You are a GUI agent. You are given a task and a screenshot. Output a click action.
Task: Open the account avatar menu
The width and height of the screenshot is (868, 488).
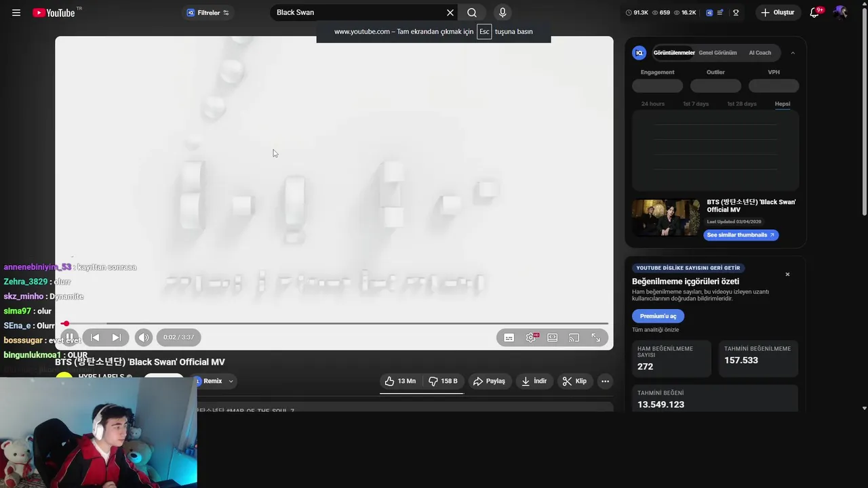(840, 12)
